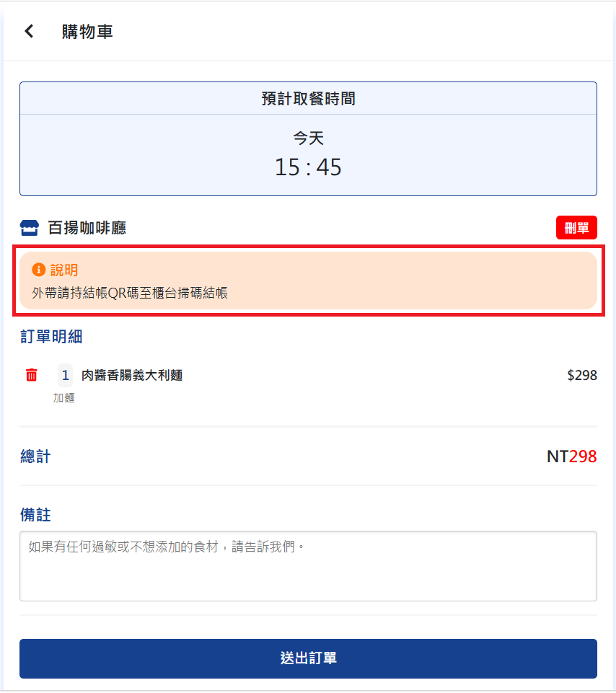Click the 購物車 page title
This screenshot has height=693, width=616.
pos(87,32)
